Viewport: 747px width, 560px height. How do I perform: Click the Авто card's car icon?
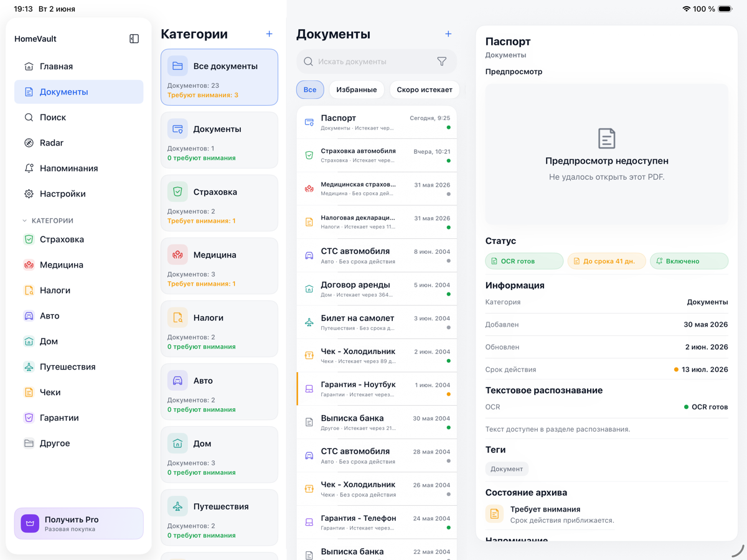[x=177, y=380]
